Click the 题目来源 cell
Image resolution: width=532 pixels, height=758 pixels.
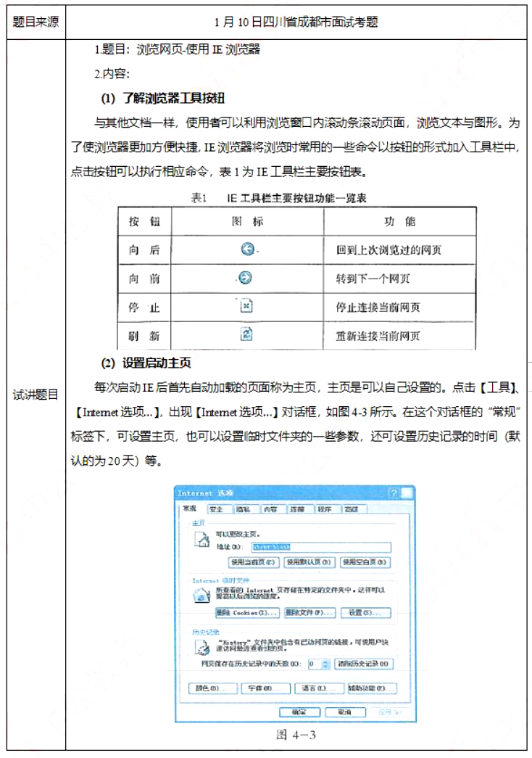(x=36, y=22)
